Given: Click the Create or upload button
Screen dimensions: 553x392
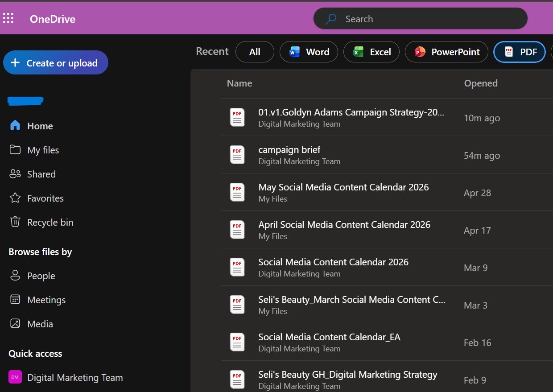Looking at the screenshot, I should (56, 62).
